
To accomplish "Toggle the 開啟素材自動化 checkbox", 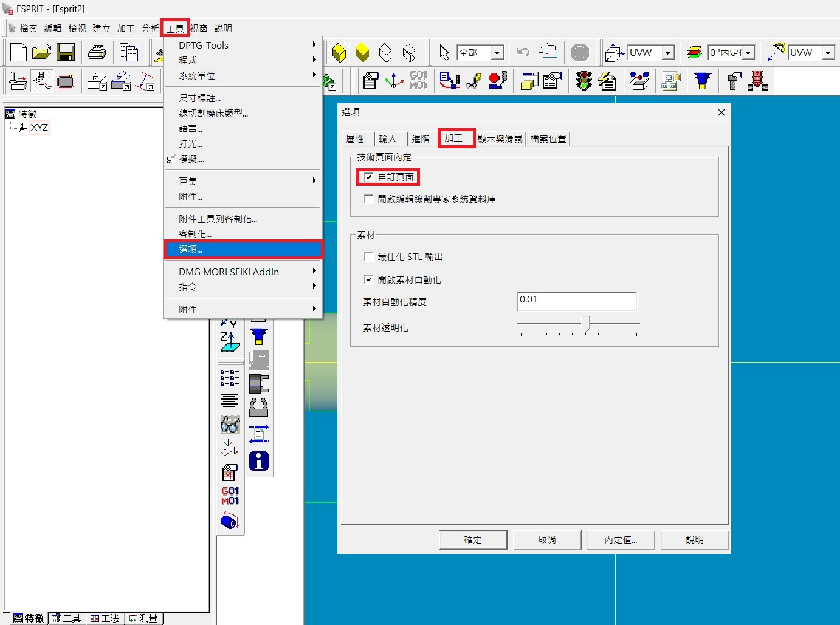I will 368,280.
